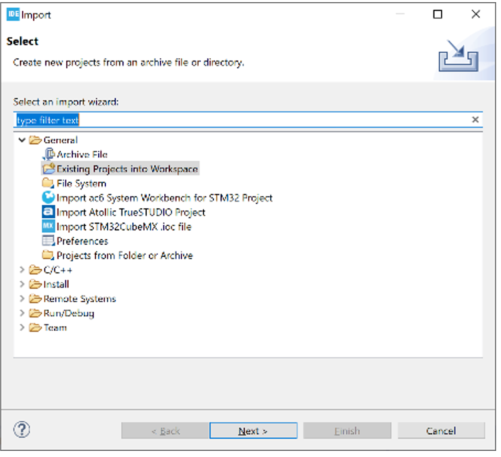The height and width of the screenshot is (457, 501).
Task: Expand the Run/Debug category
Action: [x=22, y=313]
